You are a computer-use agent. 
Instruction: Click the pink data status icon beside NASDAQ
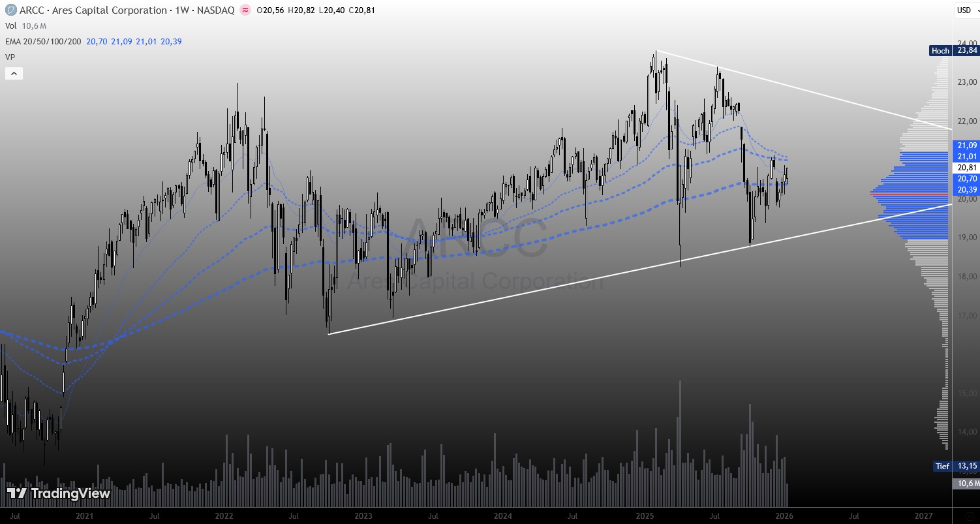[245, 10]
